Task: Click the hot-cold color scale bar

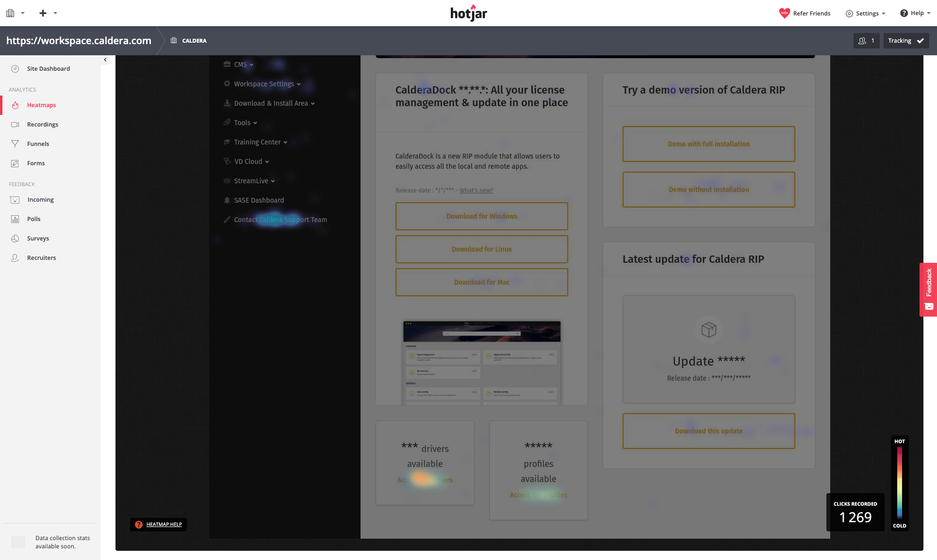Action: tap(900, 483)
